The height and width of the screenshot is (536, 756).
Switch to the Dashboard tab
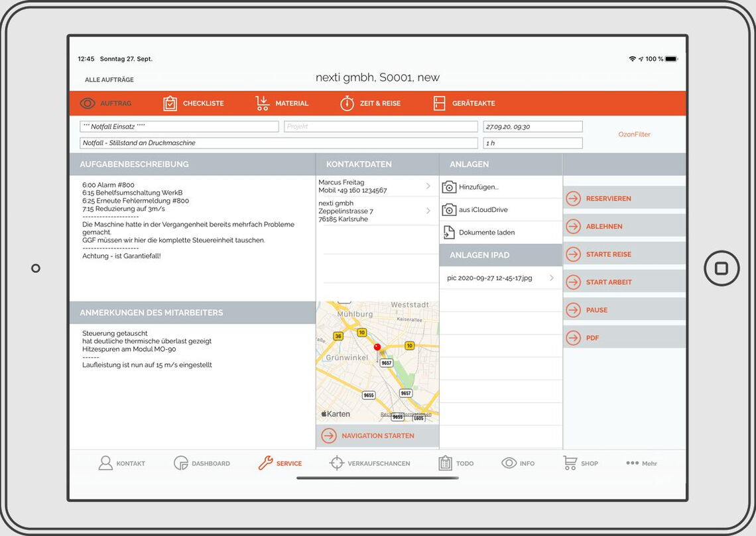202,463
